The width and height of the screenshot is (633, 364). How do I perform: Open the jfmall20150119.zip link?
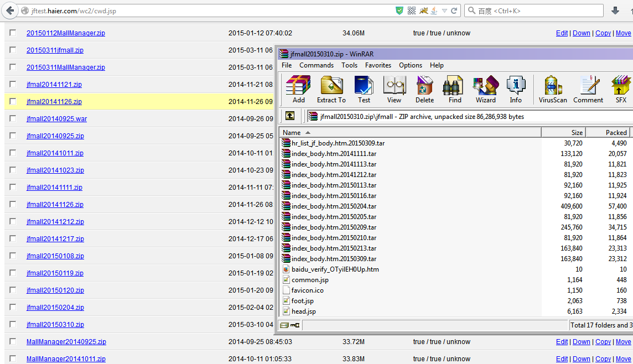55,273
